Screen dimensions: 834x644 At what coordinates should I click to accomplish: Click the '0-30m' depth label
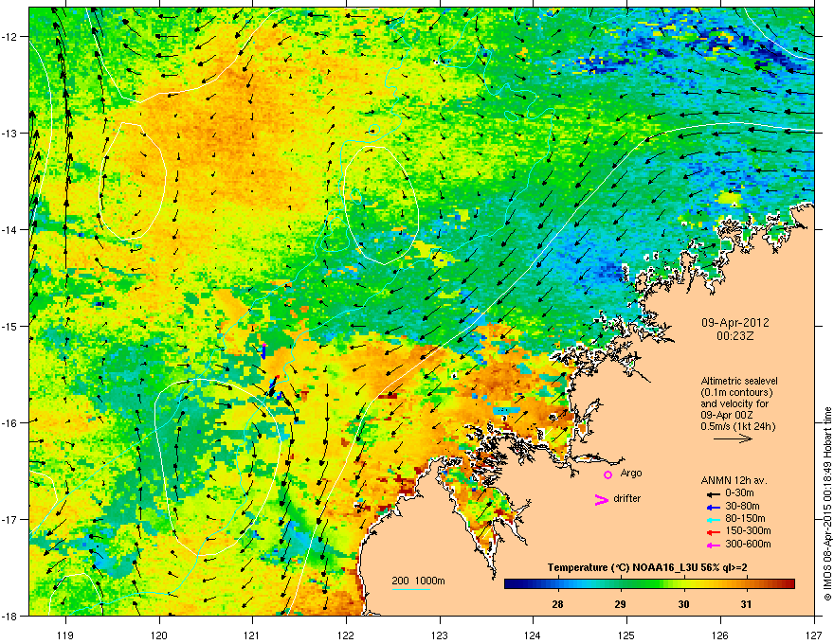coord(739,493)
